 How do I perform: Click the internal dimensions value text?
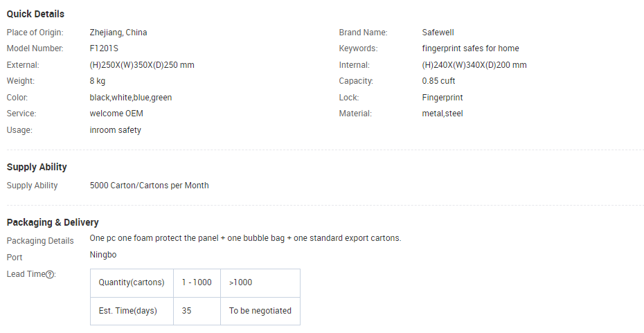[x=474, y=65]
